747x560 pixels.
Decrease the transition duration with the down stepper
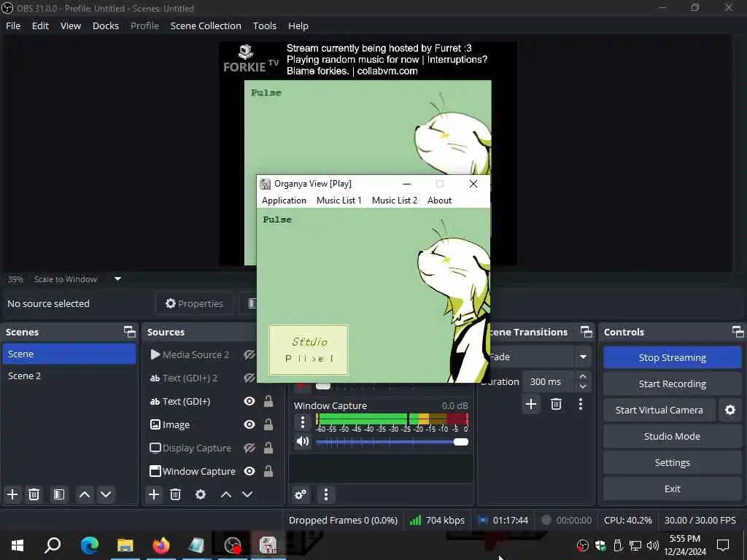[583, 386]
